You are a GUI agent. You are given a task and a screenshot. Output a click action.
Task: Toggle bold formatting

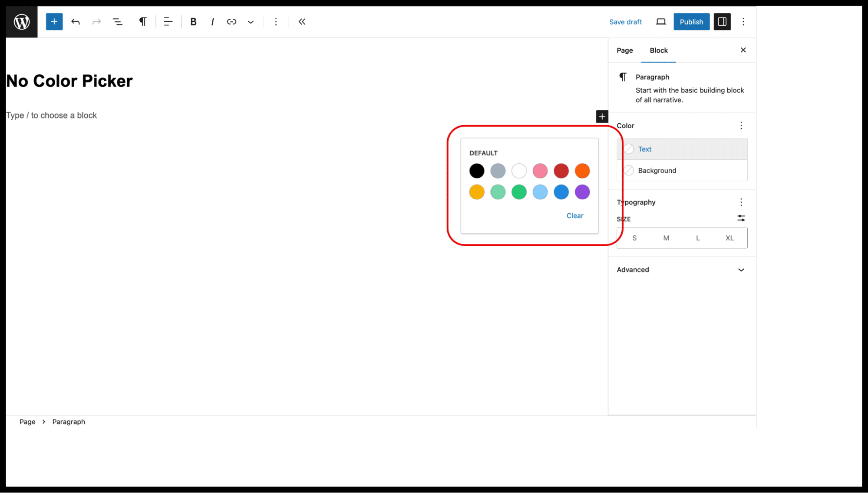(x=194, y=22)
